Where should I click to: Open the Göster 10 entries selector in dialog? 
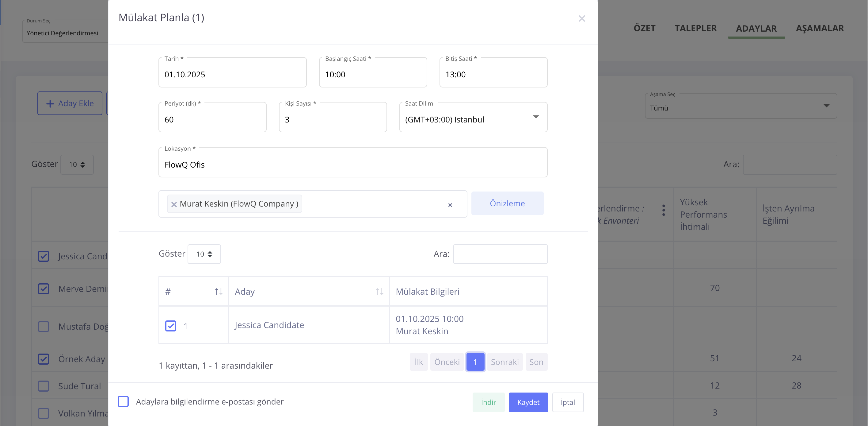[204, 254]
